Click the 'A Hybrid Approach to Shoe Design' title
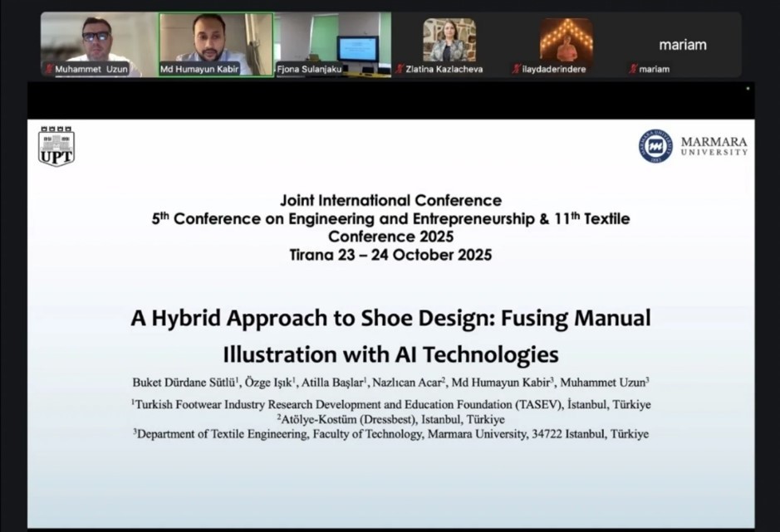 pos(390,336)
